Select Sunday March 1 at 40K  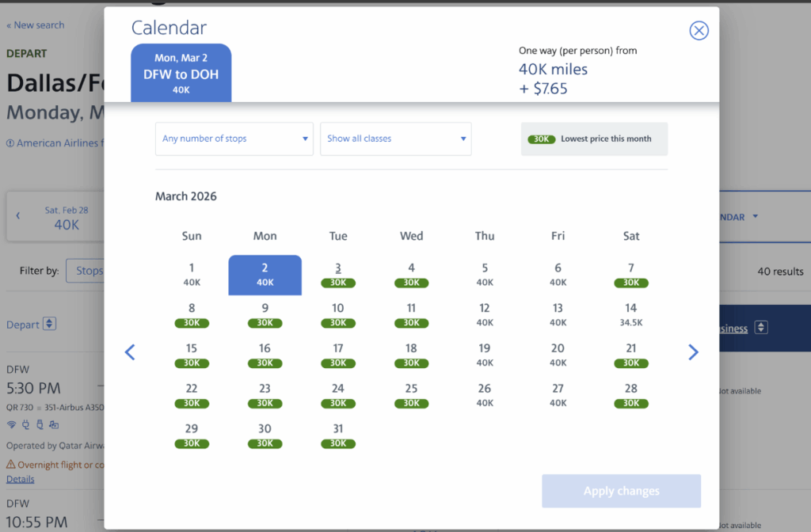[x=192, y=275]
